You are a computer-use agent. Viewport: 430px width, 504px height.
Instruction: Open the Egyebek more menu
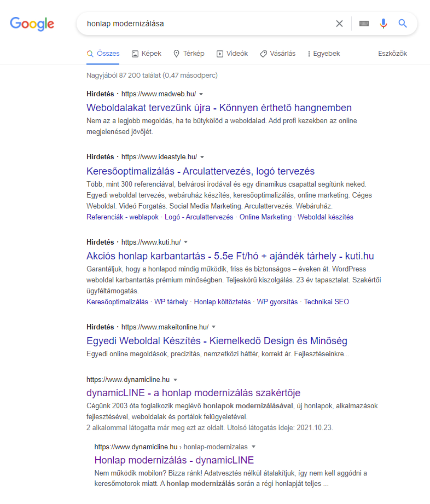point(324,54)
